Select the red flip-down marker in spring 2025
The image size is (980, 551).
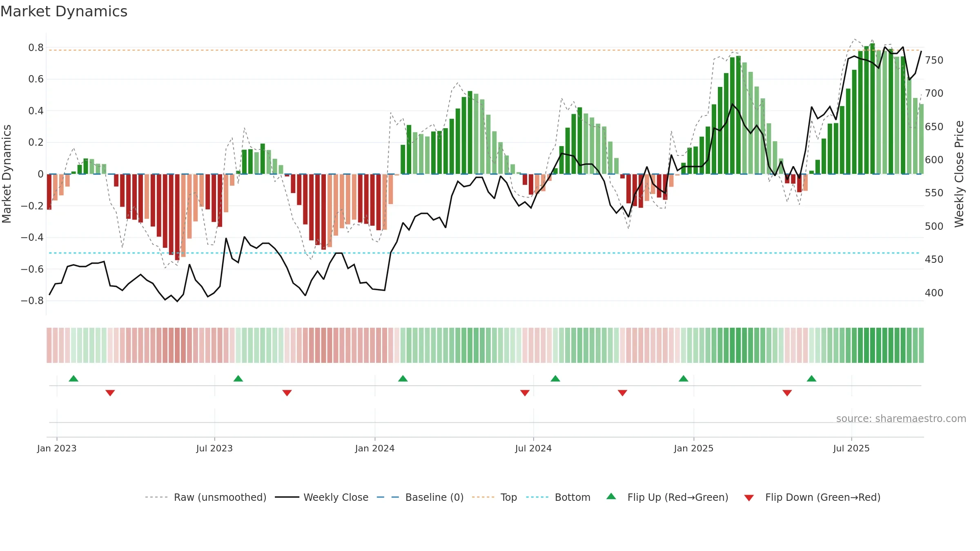tap(787, 393)
